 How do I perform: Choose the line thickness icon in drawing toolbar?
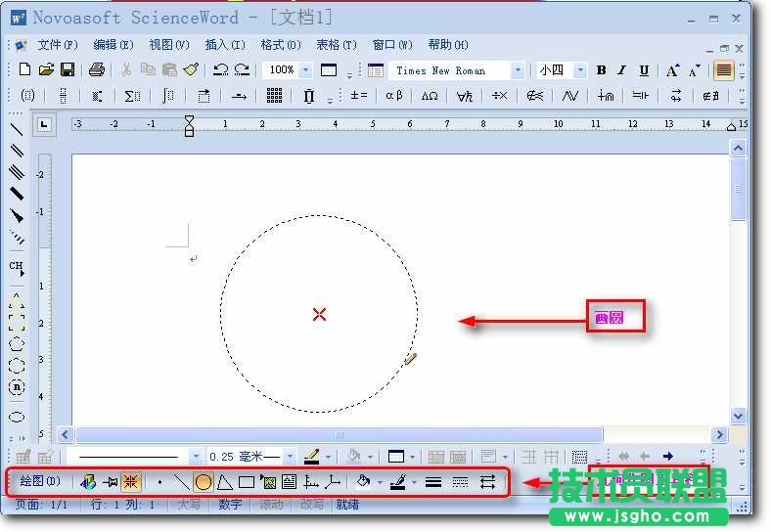click(x=433, y=482)
